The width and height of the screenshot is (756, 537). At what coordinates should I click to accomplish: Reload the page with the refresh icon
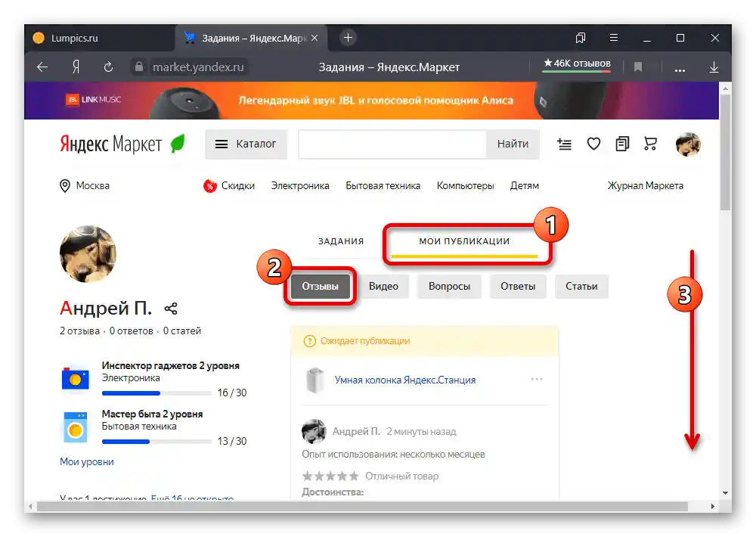108,67
